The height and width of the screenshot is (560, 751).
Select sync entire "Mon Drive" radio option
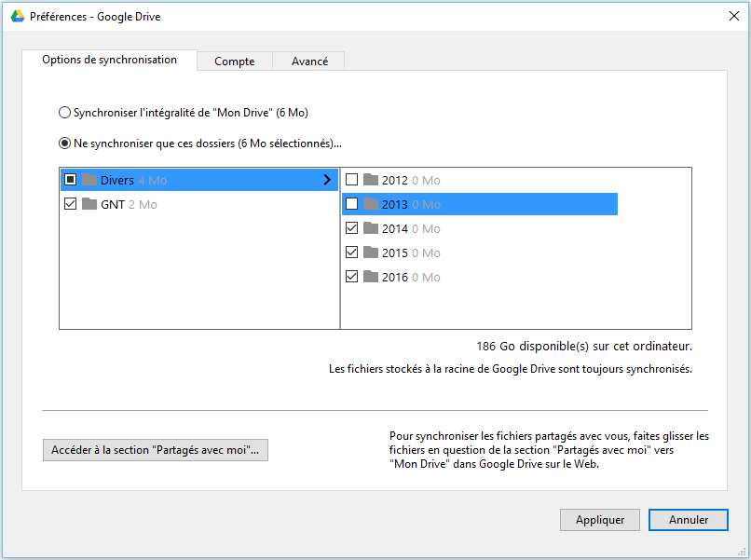pos(64,113)
